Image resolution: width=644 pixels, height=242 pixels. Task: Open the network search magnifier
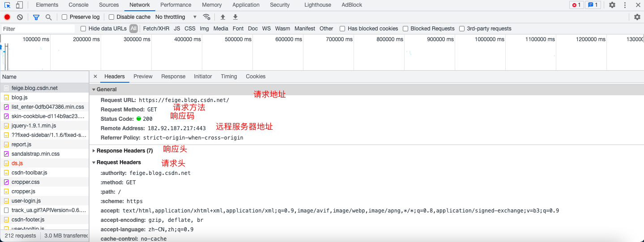point(48,17)
